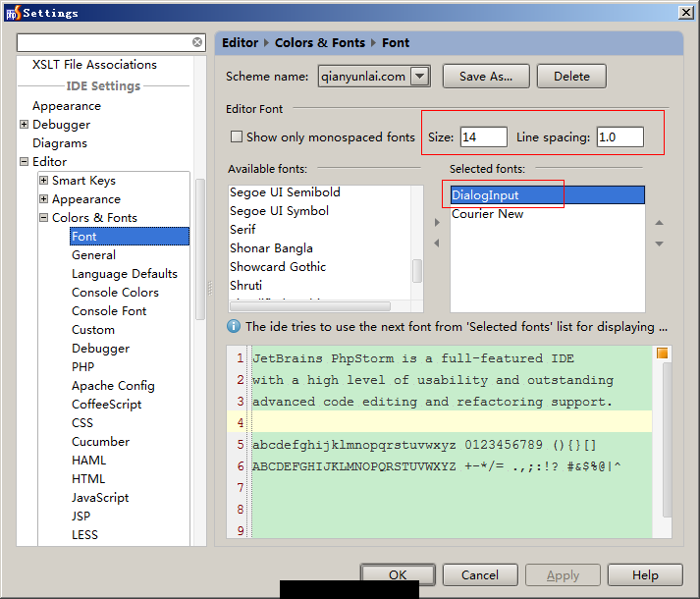This screenshot has width=700, height=599.
Task: Confirm settings with the OK button
Action: (398, 574)
